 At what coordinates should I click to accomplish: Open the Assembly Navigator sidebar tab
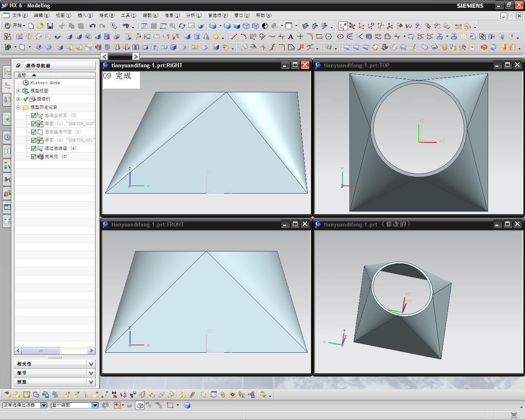click(7, 72)
